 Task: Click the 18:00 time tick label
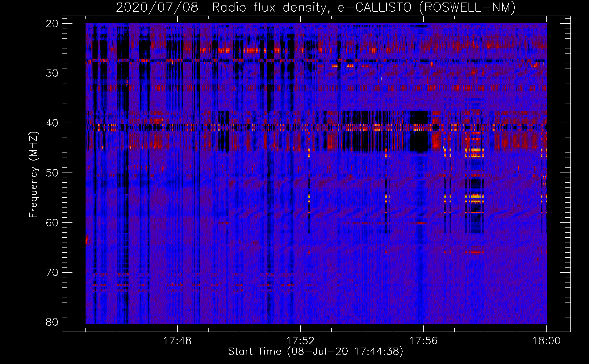coord(546,341)
